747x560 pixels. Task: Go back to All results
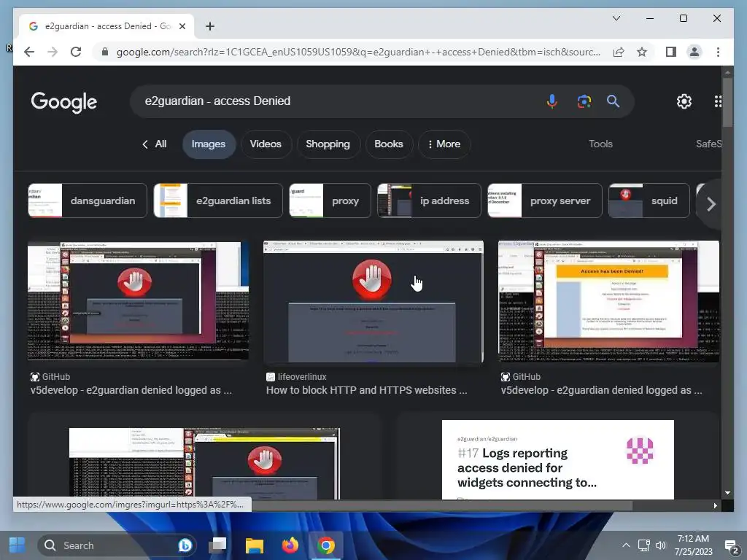[x=155, y=144]
